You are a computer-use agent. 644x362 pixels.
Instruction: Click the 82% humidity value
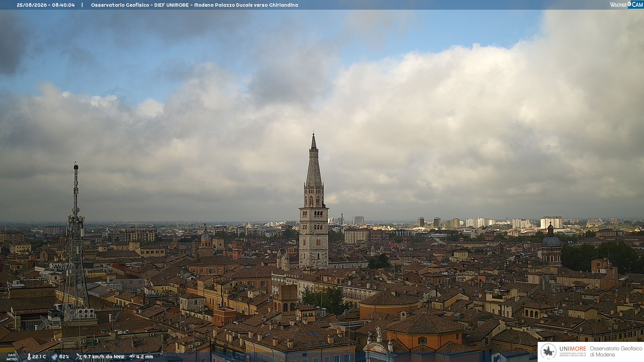point(64,357)
